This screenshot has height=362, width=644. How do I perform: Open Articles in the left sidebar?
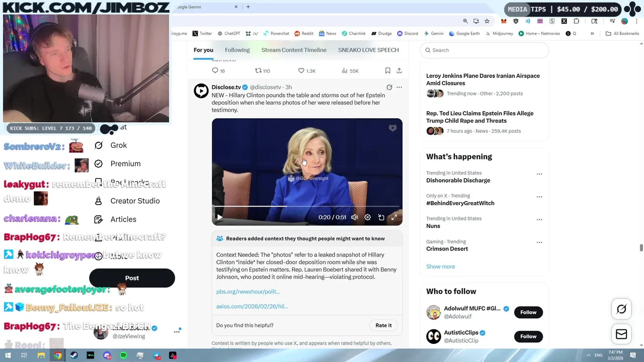coord(116,219)
